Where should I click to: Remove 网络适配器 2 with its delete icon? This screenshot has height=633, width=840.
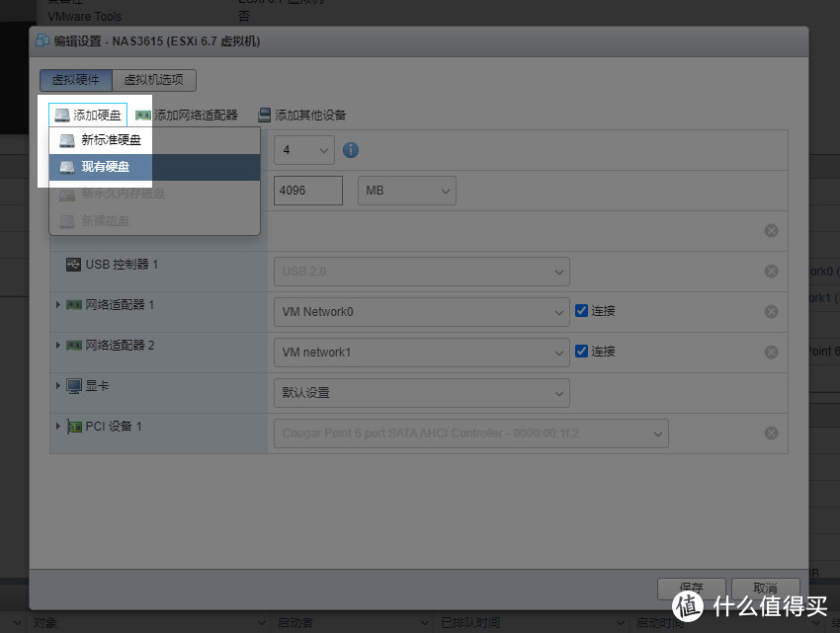click(x=771, y=352)
